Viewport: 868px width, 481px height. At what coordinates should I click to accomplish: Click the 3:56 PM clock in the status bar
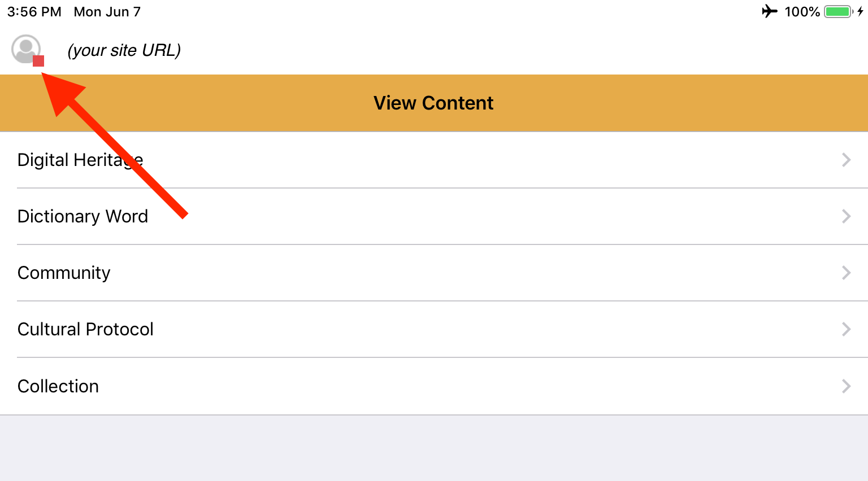point(34,12)
